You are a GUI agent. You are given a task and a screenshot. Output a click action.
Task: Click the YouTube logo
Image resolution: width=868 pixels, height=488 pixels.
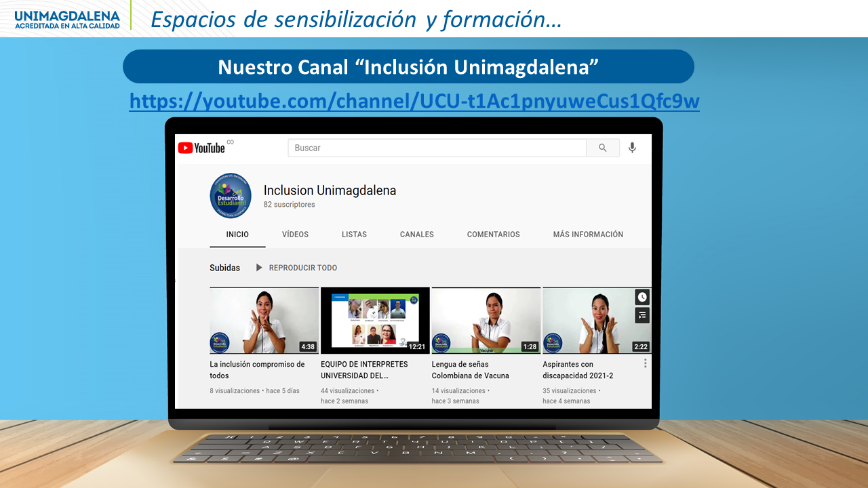[201, 148]
